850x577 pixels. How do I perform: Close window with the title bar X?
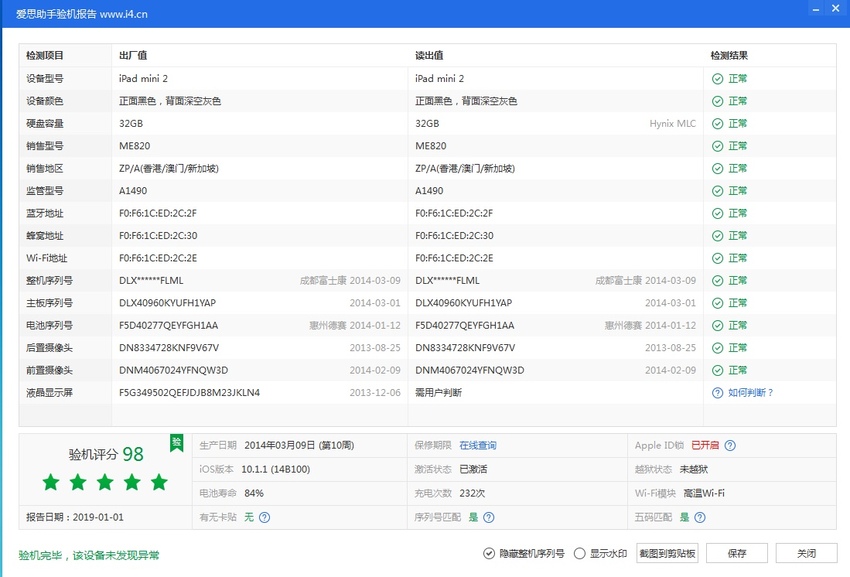[835, 9]
